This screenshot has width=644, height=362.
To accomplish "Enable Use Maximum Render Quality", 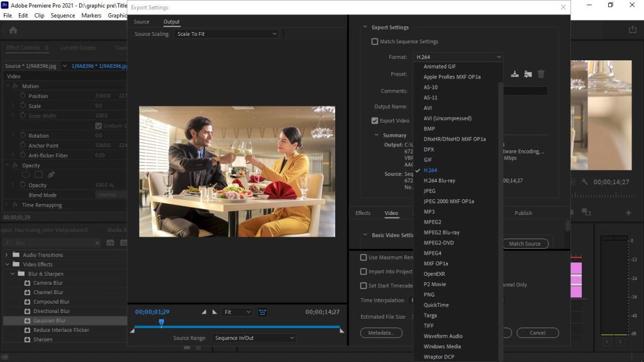I will point(363,257).
